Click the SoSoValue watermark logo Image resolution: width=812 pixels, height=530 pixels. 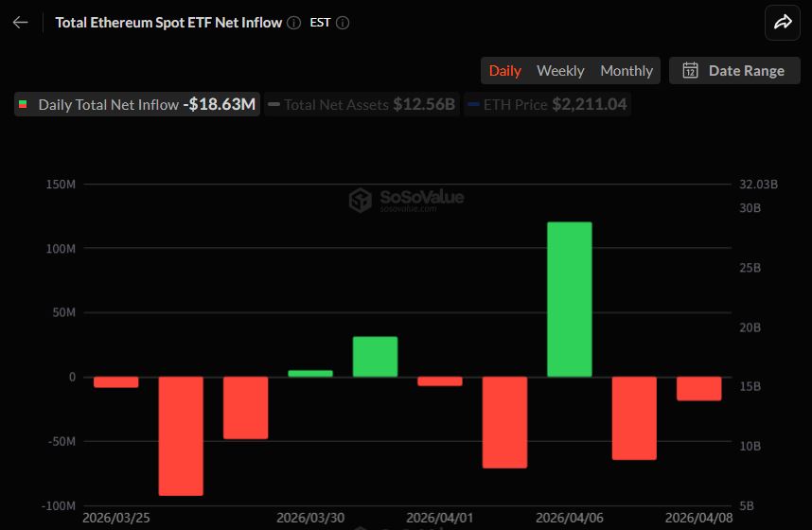point(360,200)
